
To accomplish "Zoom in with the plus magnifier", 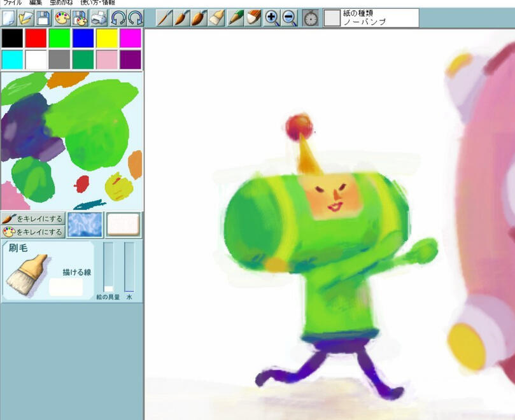I will 272,18.
